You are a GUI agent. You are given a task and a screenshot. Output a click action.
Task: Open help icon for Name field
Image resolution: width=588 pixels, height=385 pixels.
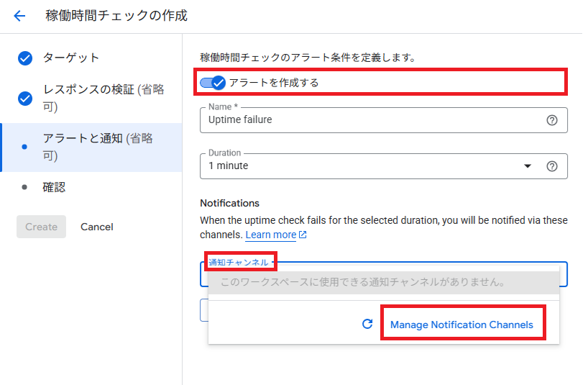(x=552, y=120)
